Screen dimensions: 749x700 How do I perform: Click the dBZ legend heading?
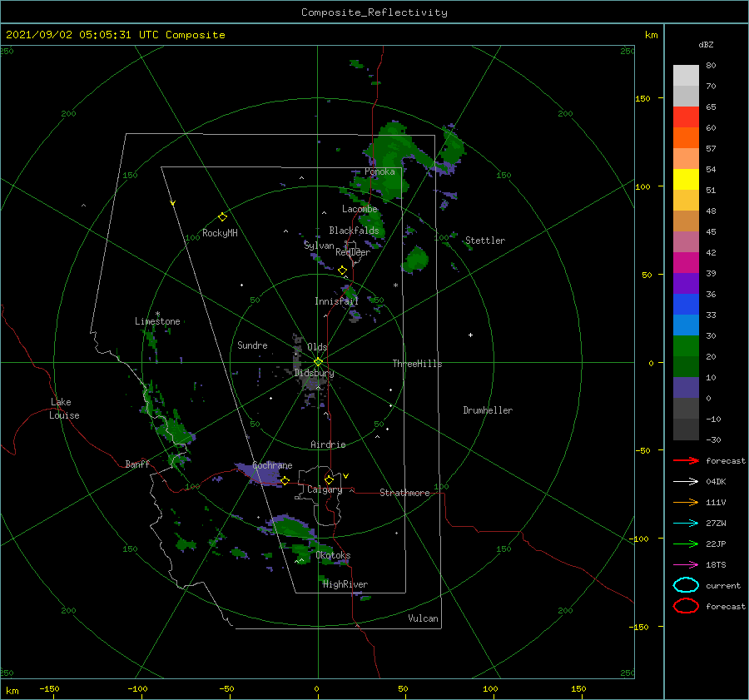click(x=706, y=44)
